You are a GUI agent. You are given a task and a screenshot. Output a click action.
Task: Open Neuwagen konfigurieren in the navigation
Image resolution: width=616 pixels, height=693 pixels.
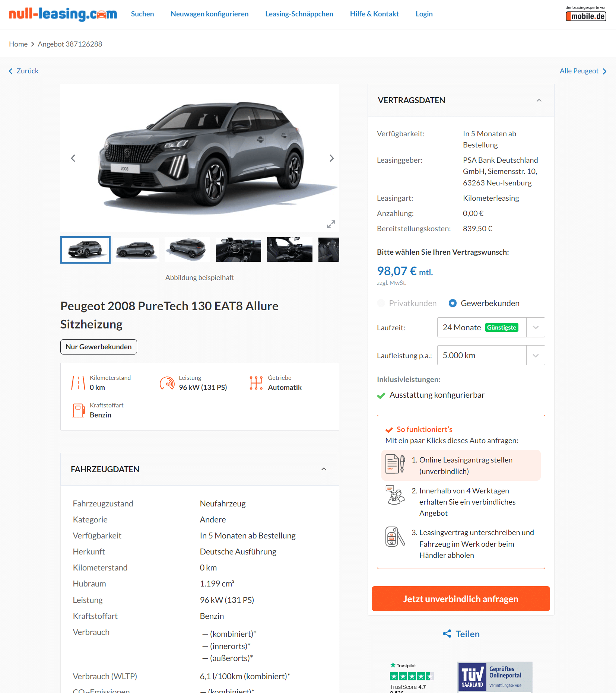tap(210, 14)
